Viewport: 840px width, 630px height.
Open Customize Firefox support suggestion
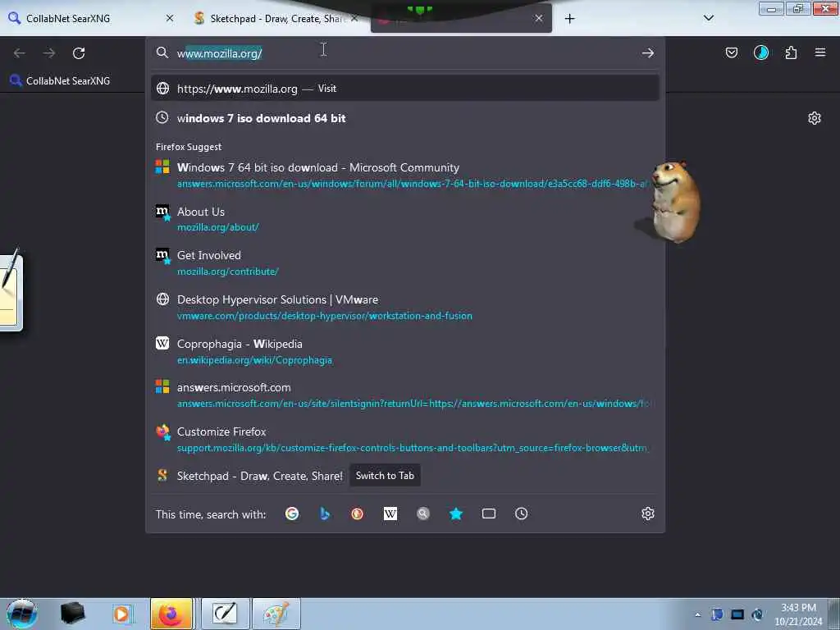[x=405, y=440]
